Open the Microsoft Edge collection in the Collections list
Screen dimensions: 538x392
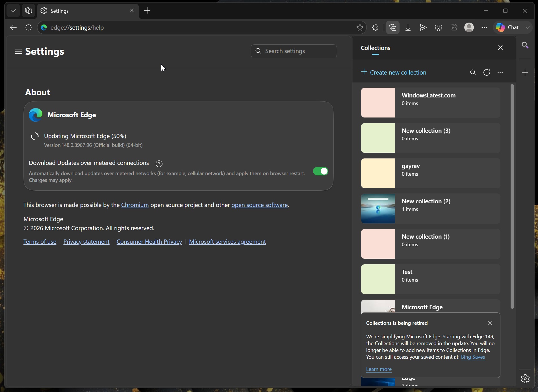[431, 306]
